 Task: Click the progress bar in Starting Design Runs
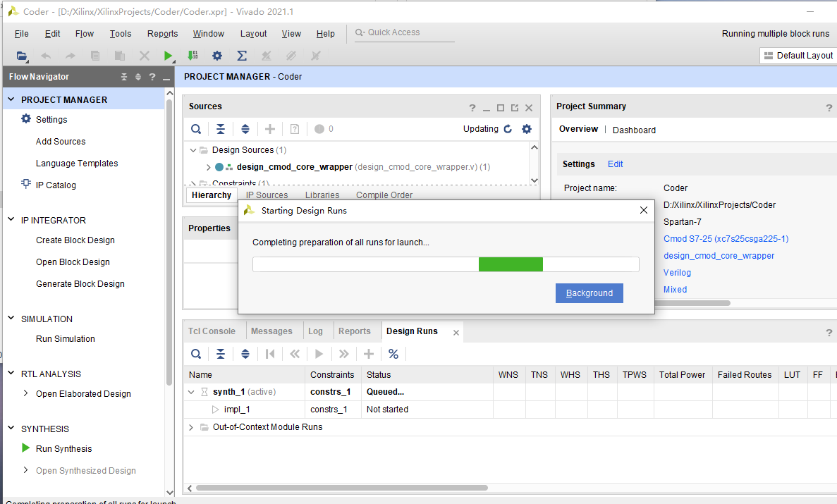[x=446, y=264]
